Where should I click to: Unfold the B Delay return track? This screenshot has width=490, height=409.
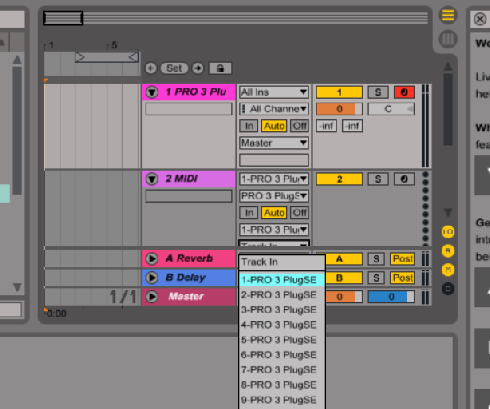click(x=152, y=277)
